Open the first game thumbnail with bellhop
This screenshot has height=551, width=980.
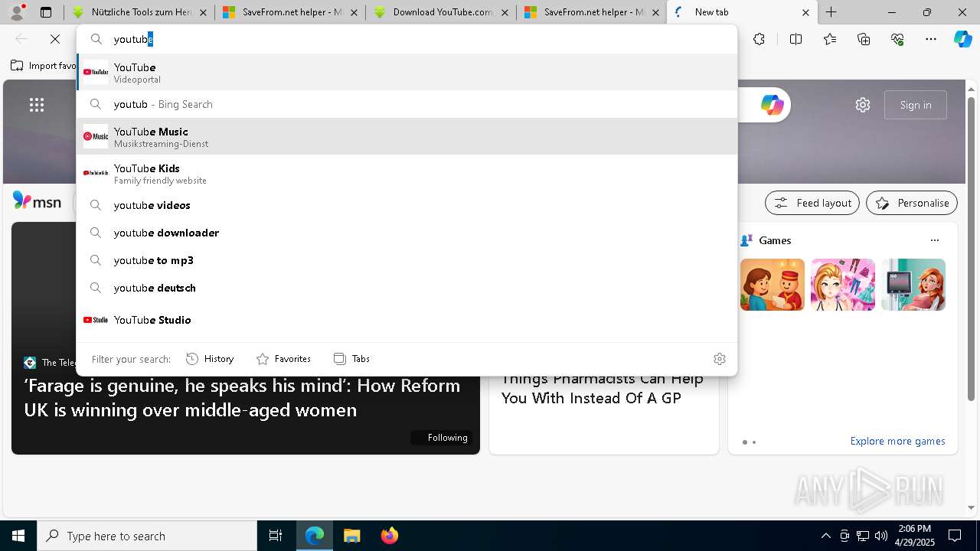pos(773,285)
